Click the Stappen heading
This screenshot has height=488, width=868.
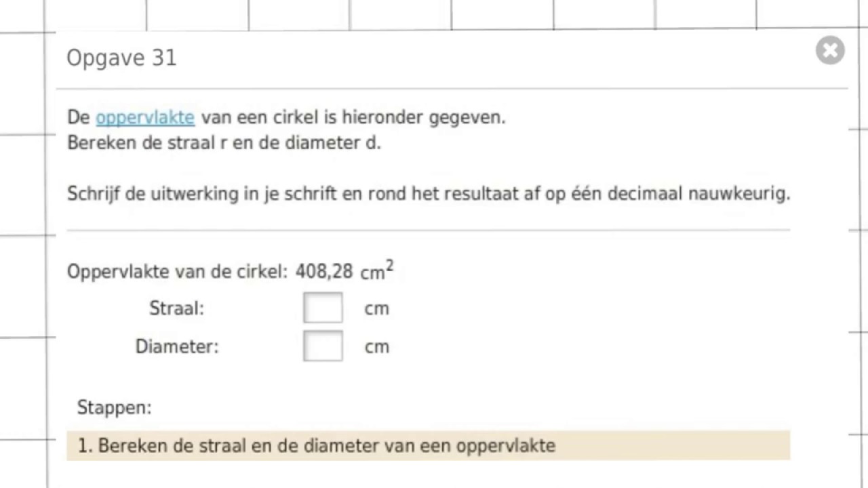point(114,407)
